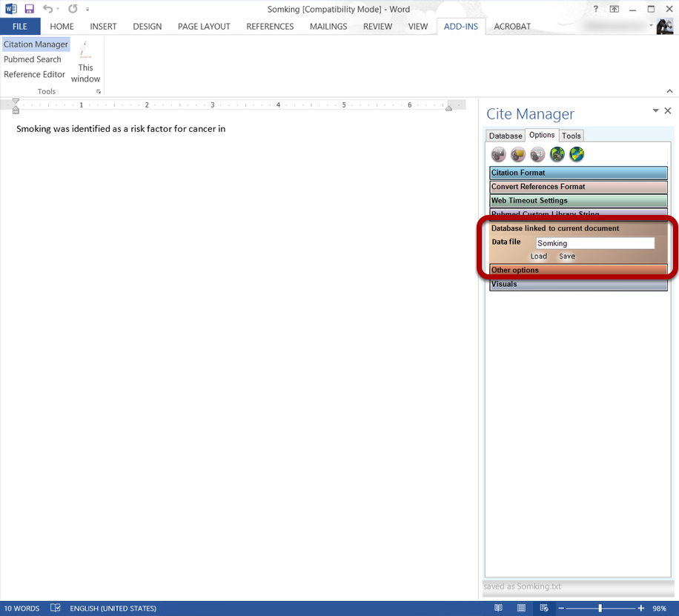The height and width of the screenshot is (616, 679).
Task: Expand the Web Timeout Settings section
Action: pos(578,201)
